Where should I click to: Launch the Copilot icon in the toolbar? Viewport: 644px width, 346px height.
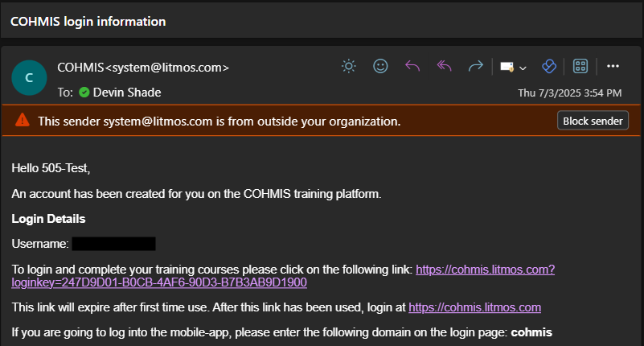click(549, 66)
